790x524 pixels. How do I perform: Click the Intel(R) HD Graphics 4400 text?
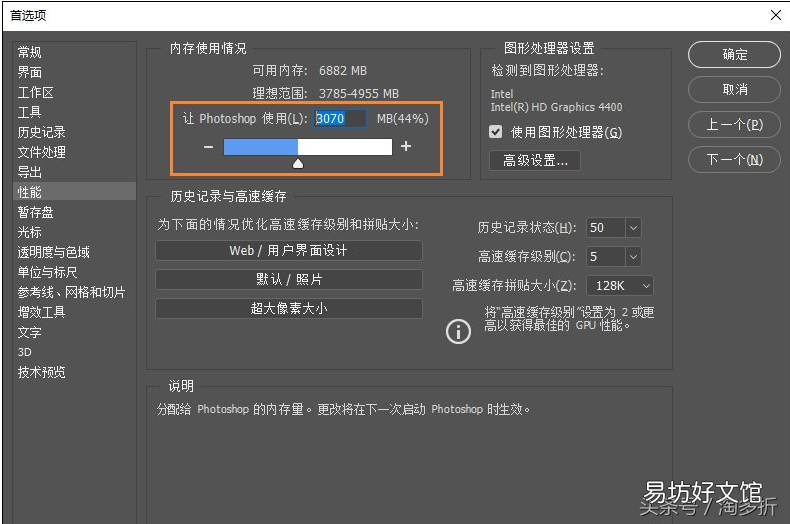pyautogui.click(x=556, y=107)
